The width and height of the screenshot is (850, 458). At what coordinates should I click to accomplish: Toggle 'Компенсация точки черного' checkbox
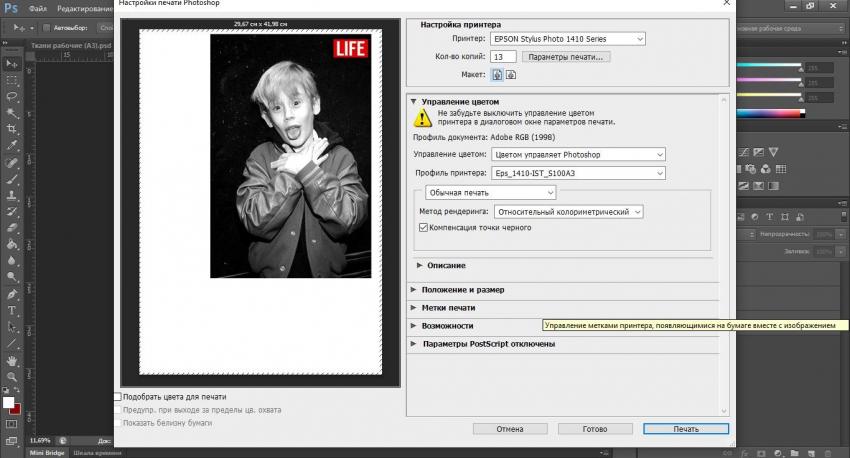click(x=424, y=228)
